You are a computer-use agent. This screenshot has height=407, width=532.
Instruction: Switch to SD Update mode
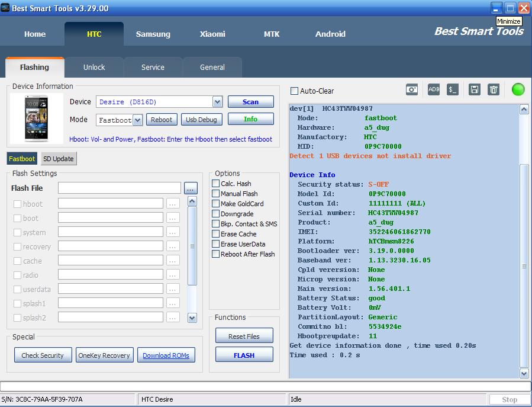tap(59, 159)
